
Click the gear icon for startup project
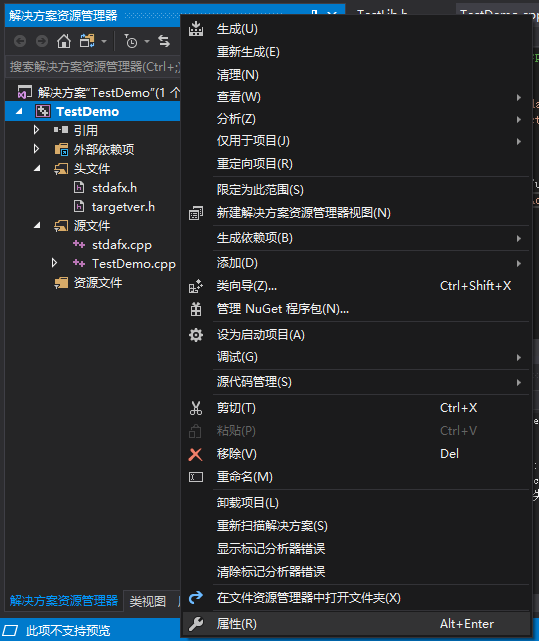(196, 335)
